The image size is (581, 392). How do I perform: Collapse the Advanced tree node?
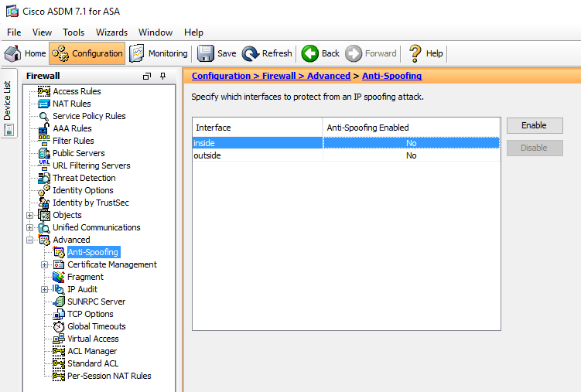coord(30,240)
